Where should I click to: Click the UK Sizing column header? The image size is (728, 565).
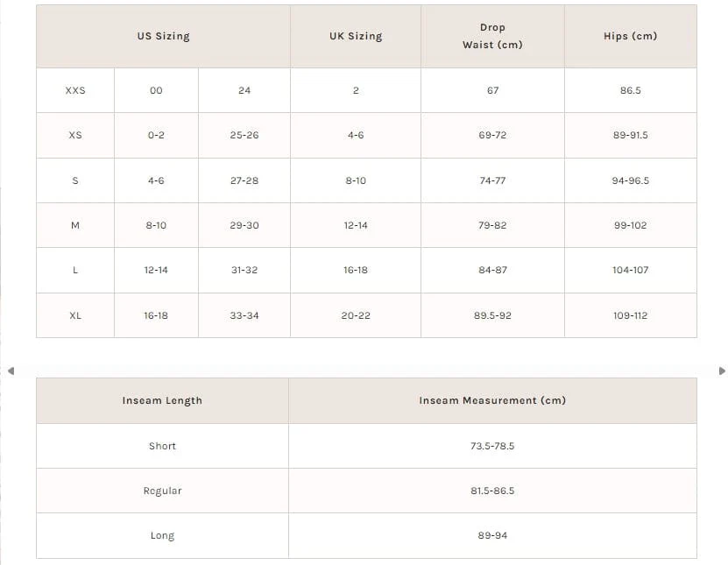[x=356, y=36]
